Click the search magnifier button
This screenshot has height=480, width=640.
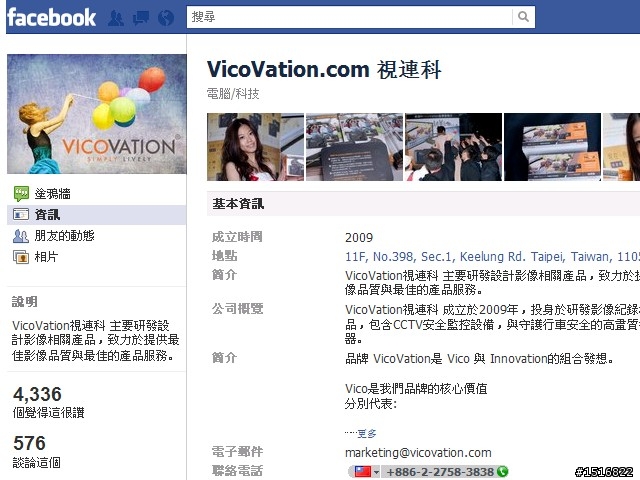tap(523, 17)
